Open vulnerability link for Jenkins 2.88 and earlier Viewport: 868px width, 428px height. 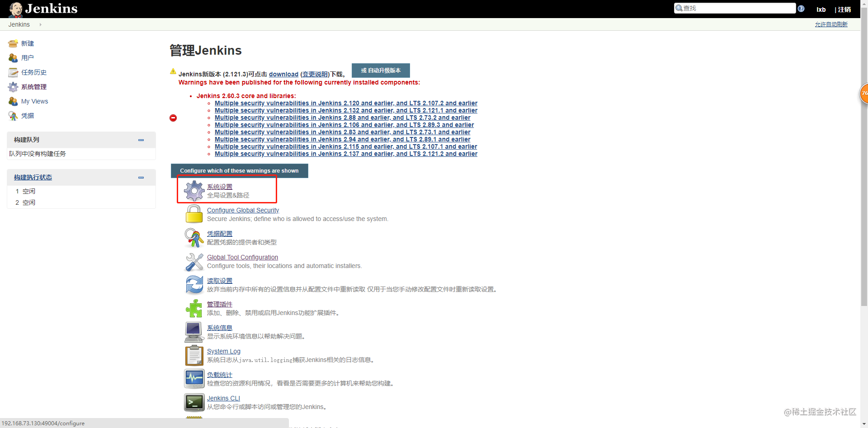(343, 118)
